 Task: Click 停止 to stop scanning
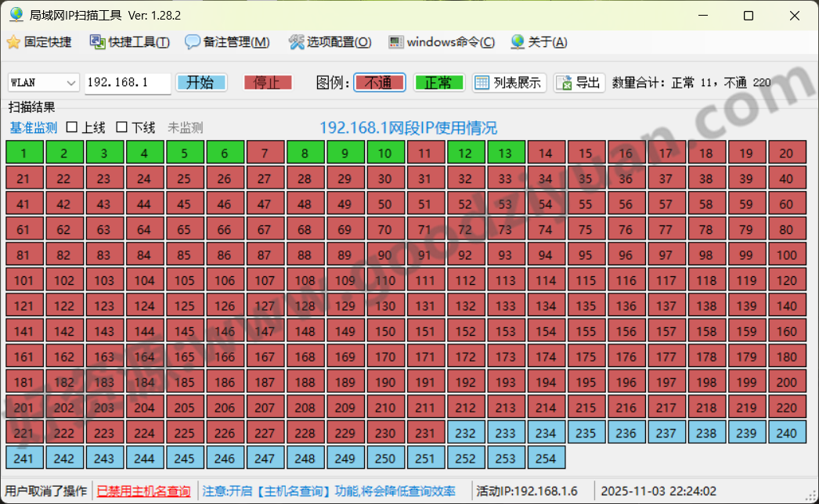pyautogui.click(x=269, y=82)
